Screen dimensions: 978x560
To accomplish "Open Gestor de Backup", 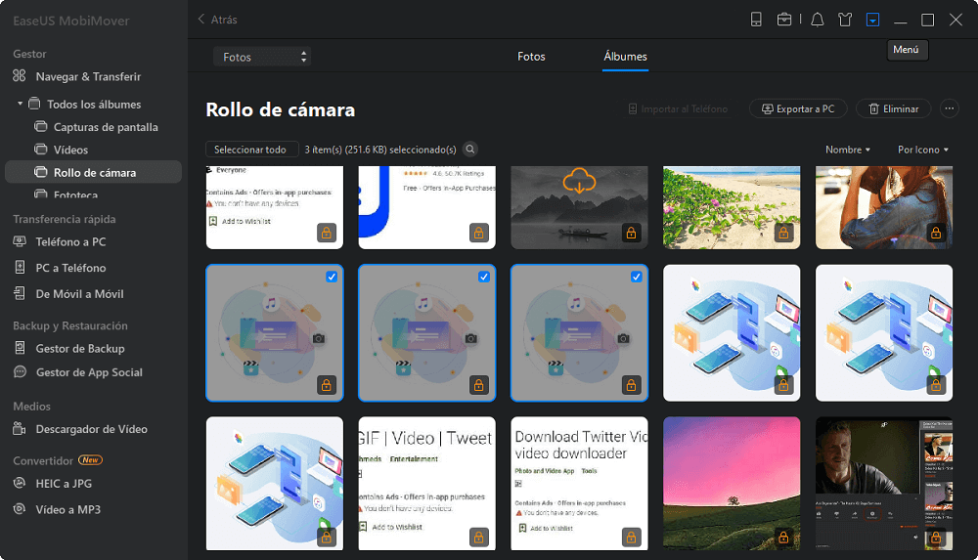I will (x=80, y=348).
